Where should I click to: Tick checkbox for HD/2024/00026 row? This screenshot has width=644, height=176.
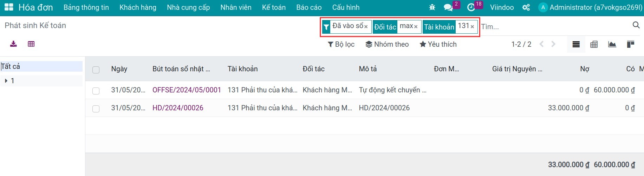(96, 109)
